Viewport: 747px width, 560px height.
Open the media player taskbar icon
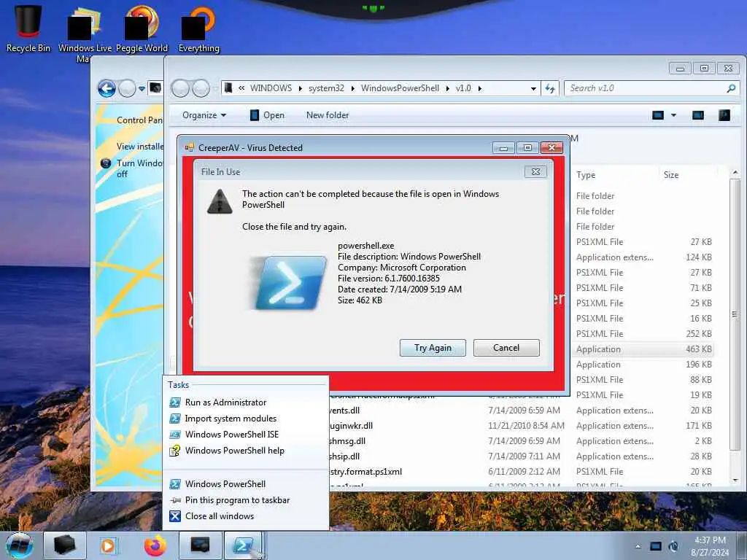(108, 545)
